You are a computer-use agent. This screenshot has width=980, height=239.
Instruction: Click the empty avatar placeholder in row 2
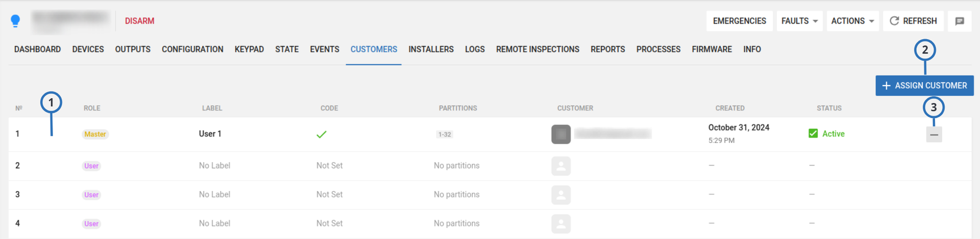(560, 166)
